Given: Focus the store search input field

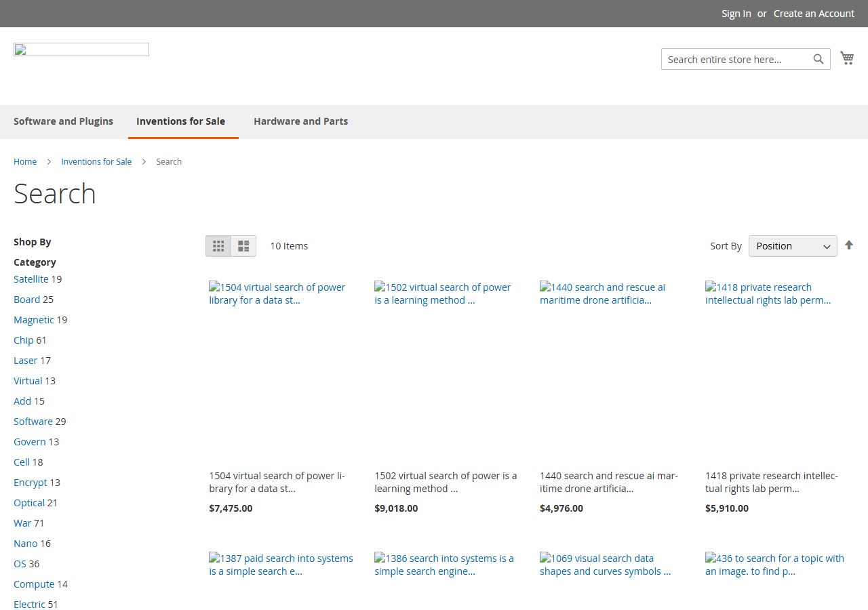Looking at the screenshot, I should [737, 59].
